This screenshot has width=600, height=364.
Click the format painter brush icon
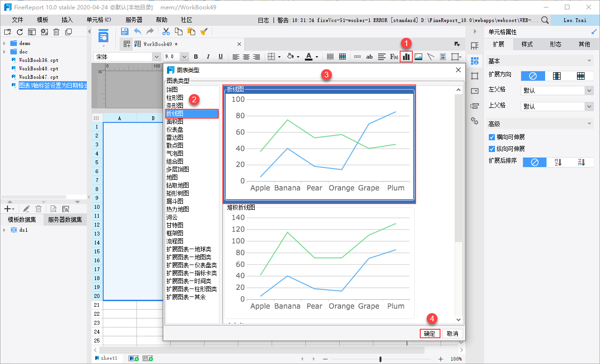204,31
